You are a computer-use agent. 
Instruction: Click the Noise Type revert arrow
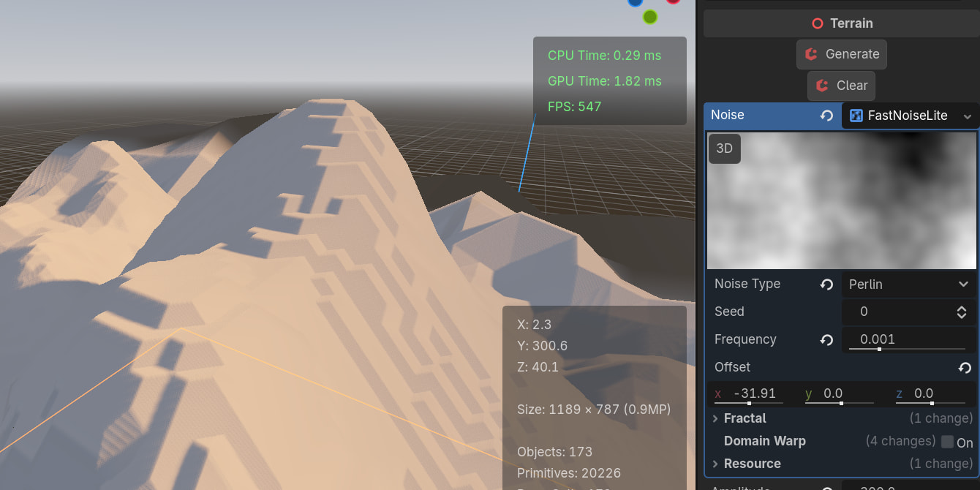[826, 284]
